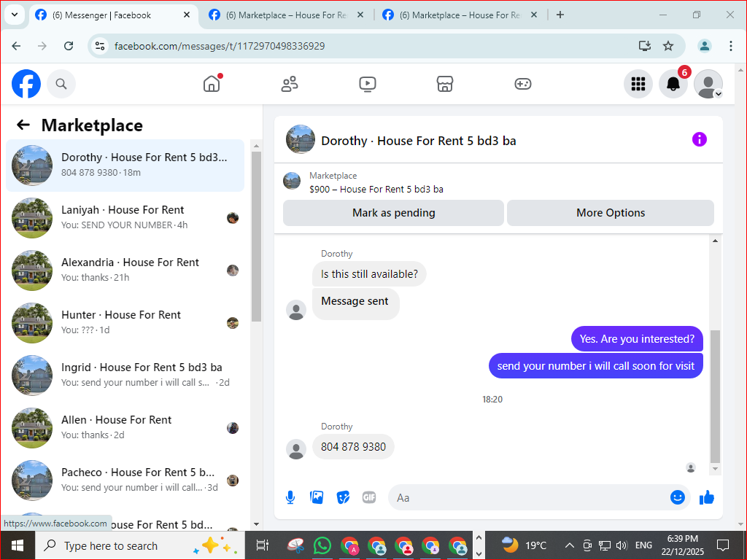This screenshot has height=560, width=747.
Task: Click the $900 House For Rent listing link
Action: click(x=376, y=189)
